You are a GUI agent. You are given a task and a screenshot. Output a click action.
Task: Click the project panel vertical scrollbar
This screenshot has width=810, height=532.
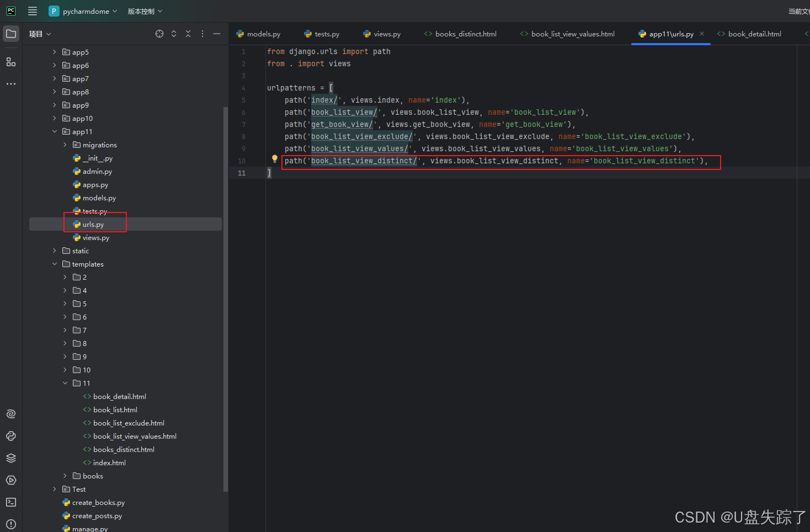pyautogui.click(x=225, y=298)
